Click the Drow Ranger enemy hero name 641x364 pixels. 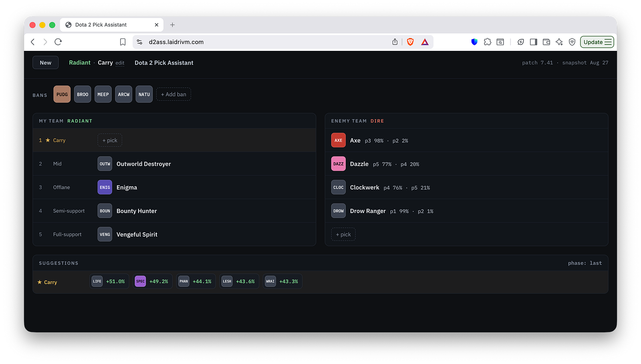(368, 211)
